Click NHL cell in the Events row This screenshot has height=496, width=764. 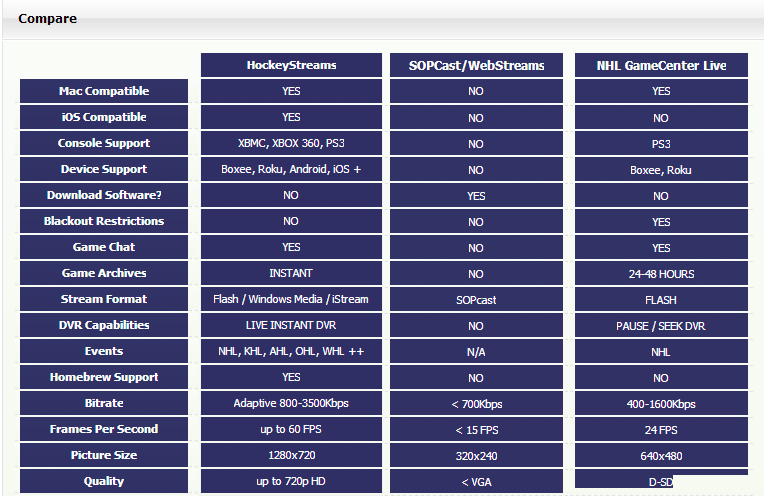661,352
